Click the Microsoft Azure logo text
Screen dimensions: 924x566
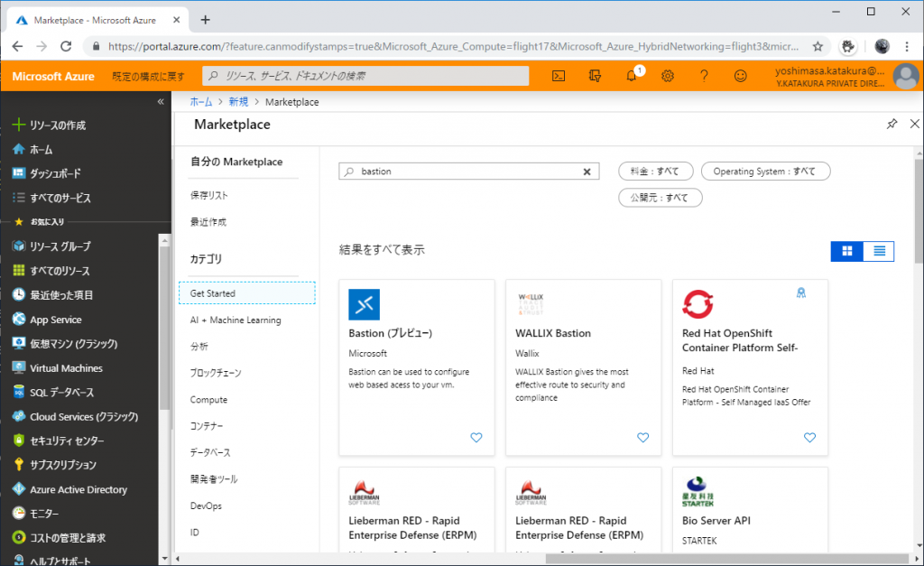coord(53,76)
